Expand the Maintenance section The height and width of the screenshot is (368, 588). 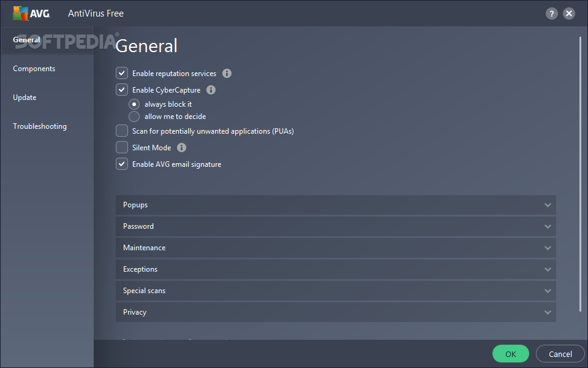[336, 247]
